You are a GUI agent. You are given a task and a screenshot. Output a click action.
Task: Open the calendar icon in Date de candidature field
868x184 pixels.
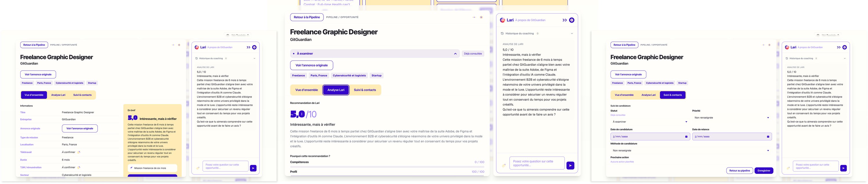coord(686,137)
